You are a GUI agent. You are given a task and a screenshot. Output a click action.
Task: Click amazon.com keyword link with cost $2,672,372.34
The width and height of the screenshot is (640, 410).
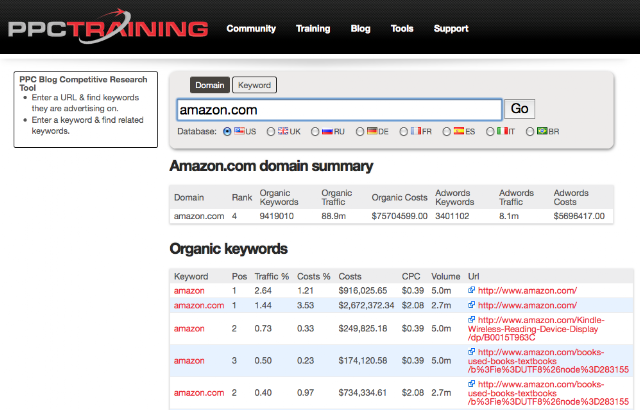(x=199, y=305)
